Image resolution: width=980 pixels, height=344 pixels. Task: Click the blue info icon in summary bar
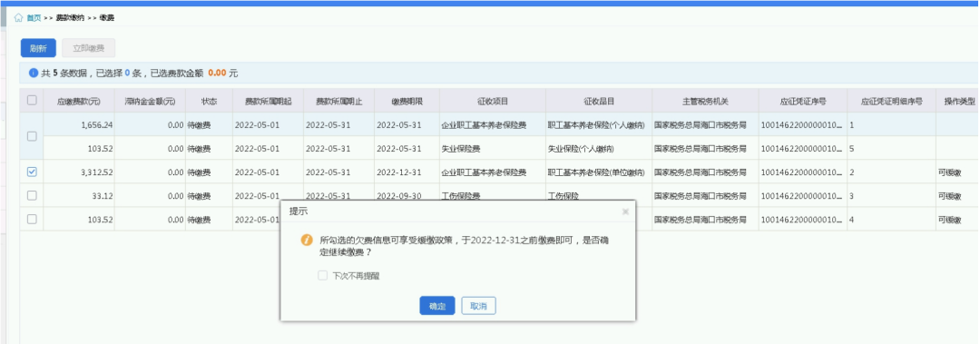pyautogui.click(x=34, y=74)
